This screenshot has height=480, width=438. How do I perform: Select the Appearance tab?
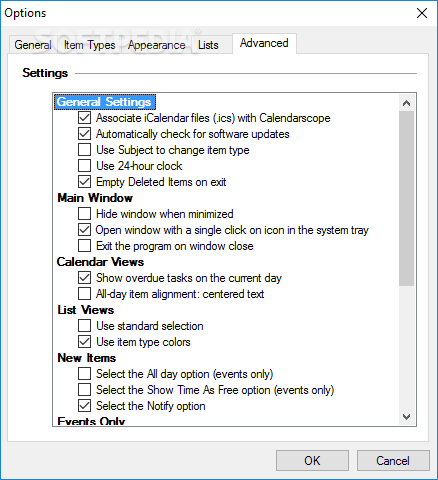coord(156,45)
